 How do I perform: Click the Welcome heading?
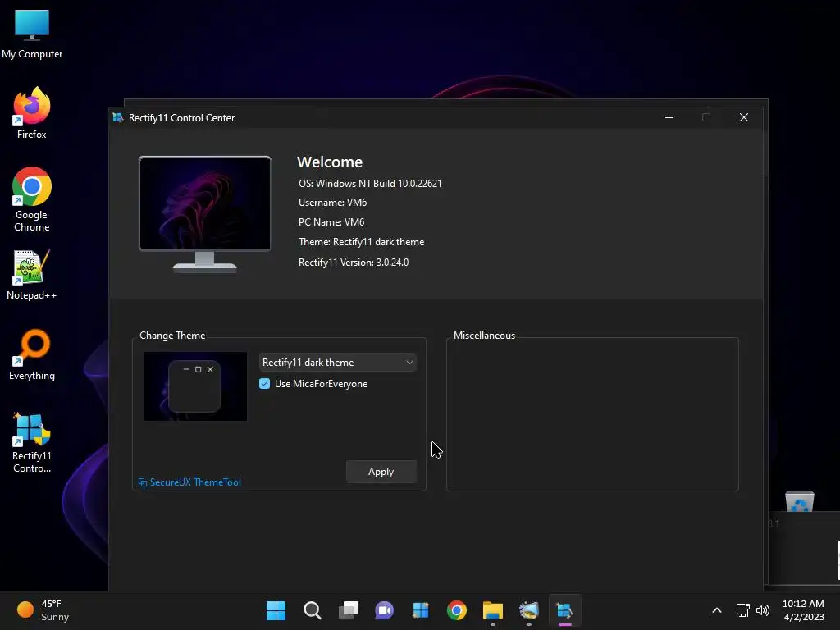pyautogui.click(x=330, y=162)
